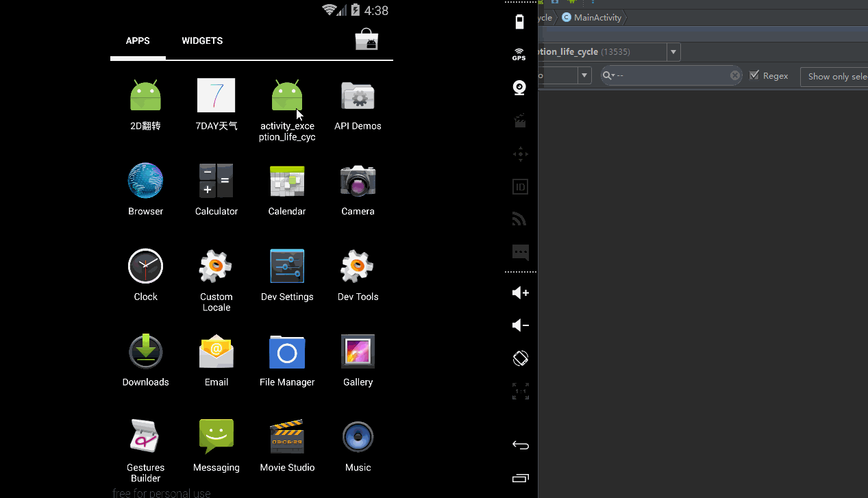This screenshot has width=868, height=498.
Task: Toggle the Regex checkbox
Action: (754, 75)
